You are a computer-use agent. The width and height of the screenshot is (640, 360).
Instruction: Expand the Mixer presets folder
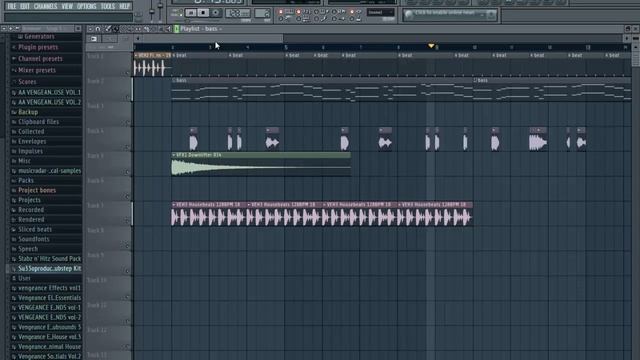(37, 70)
